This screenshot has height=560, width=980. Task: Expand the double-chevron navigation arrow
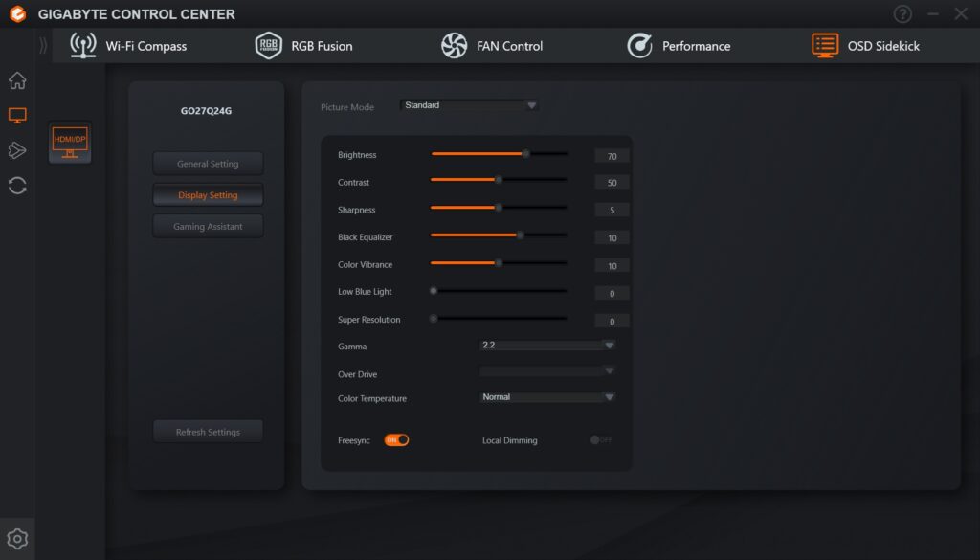(x=43, y=46)
